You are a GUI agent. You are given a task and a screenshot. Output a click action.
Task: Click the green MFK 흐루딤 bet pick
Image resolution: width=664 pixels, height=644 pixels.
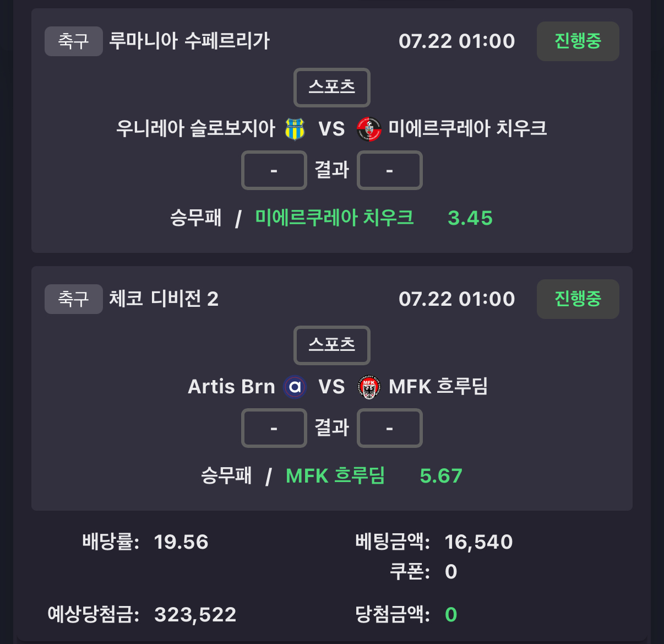[335, 475]
